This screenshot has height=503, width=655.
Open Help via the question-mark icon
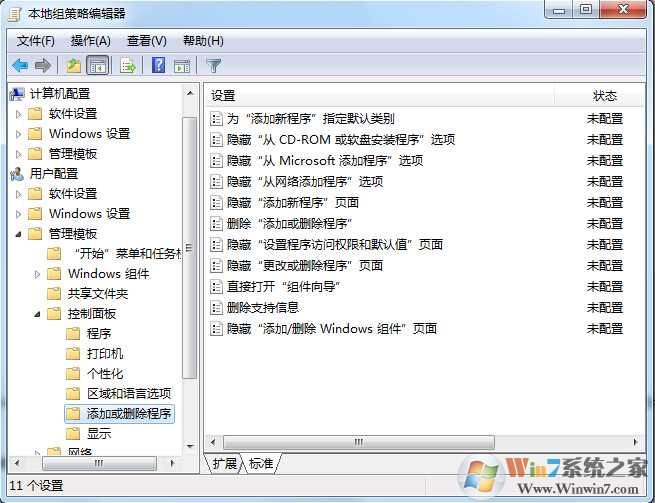click(158, 65)
